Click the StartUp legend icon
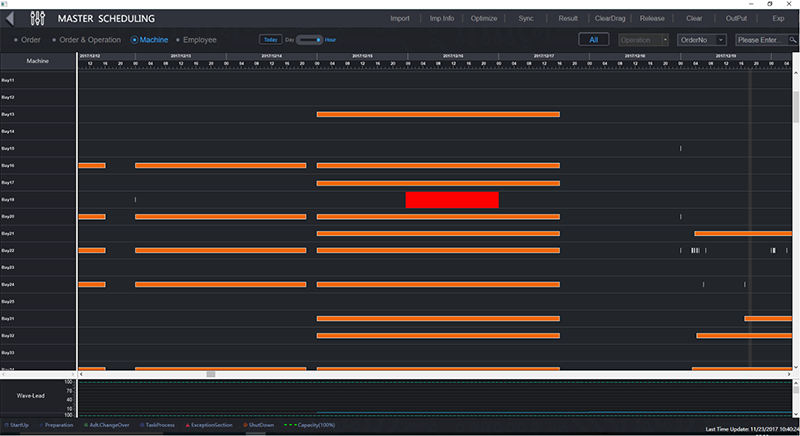 pyautogui.click(x=5, y=425)
